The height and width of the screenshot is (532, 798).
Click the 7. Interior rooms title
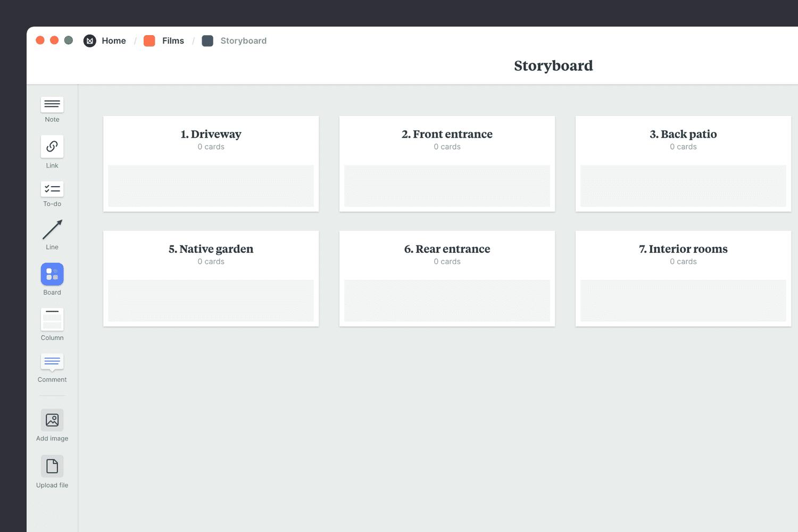coord(683,249)
